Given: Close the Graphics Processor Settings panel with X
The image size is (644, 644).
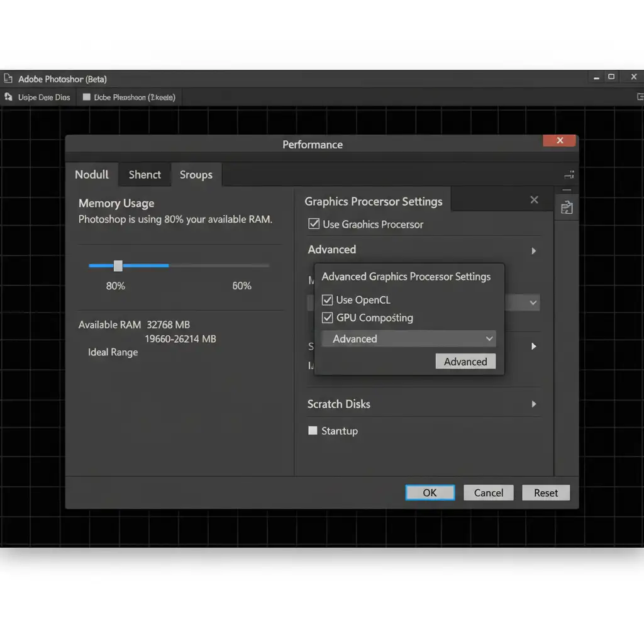Looking at the screenshot, I should [534, 200].
